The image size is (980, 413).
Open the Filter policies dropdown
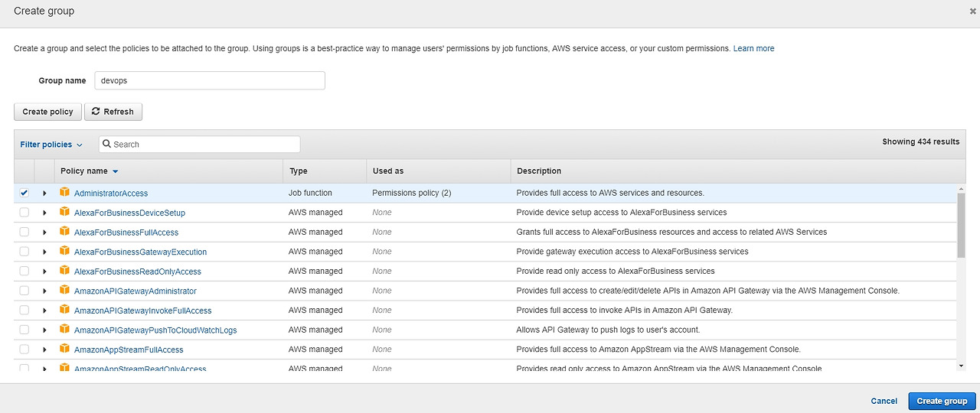pos(51,145)
